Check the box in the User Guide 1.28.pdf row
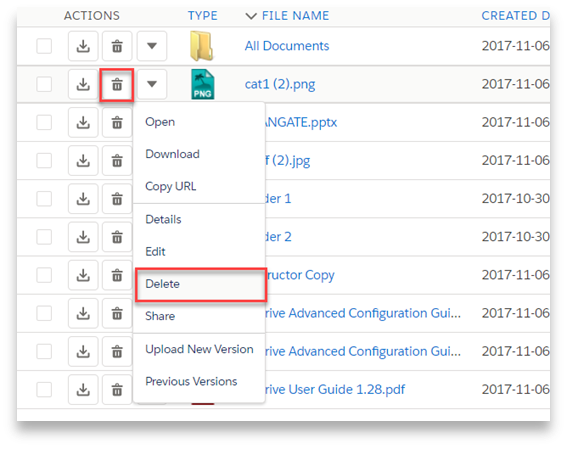 coord(44,390)
